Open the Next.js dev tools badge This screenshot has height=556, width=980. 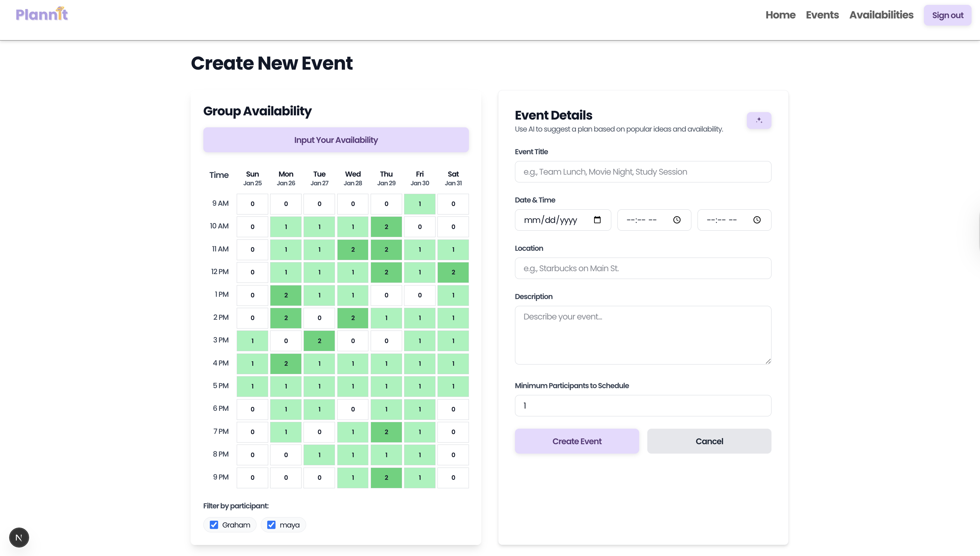(19, 538)
